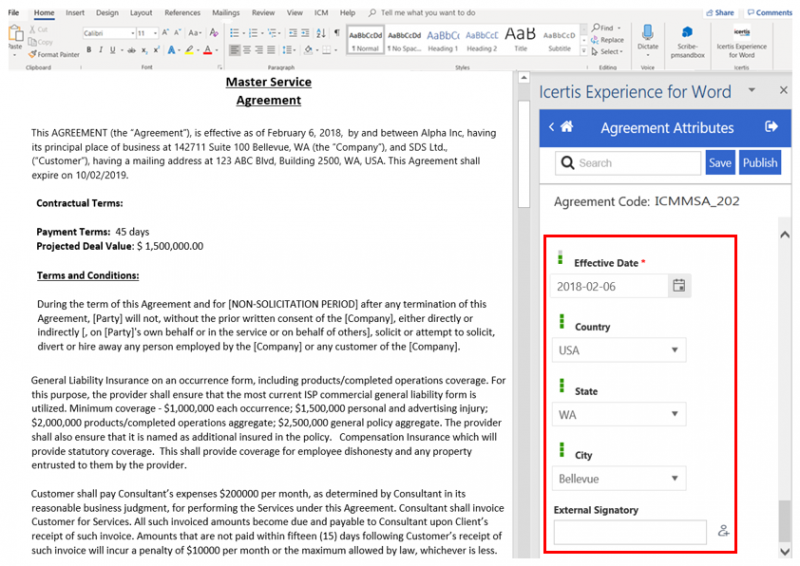Click the Icertis pane Home icon

pos(567,127)
